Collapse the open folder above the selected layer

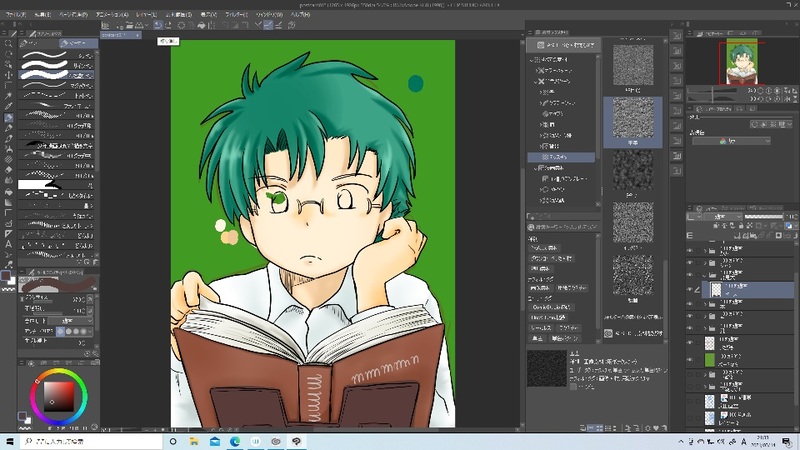click(x=706, y=276)
